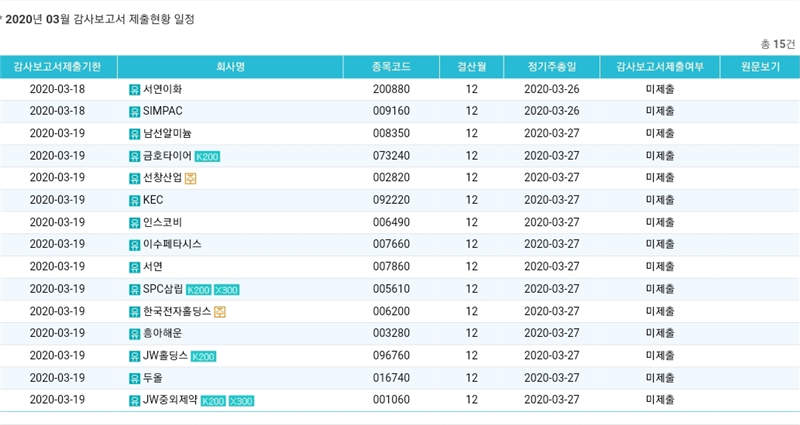This screenshot has width=800, height=425.
Task: Click the 유 market icon beside JW중외제약
Action: 134,401
